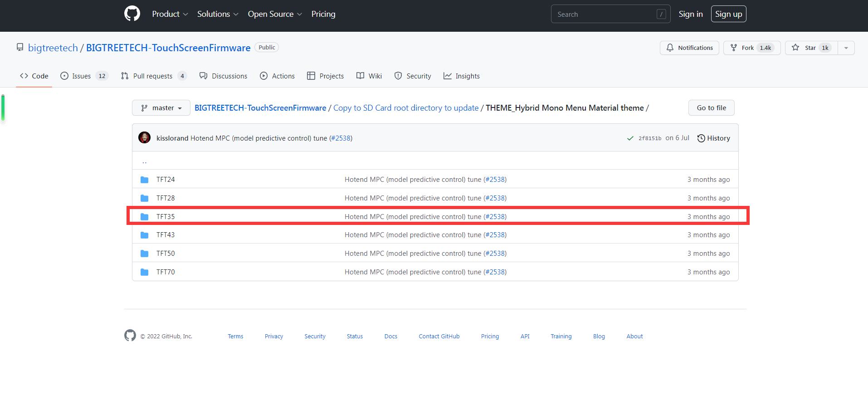
Task: Open the master branch selector
Action: [x=161, y=108]
